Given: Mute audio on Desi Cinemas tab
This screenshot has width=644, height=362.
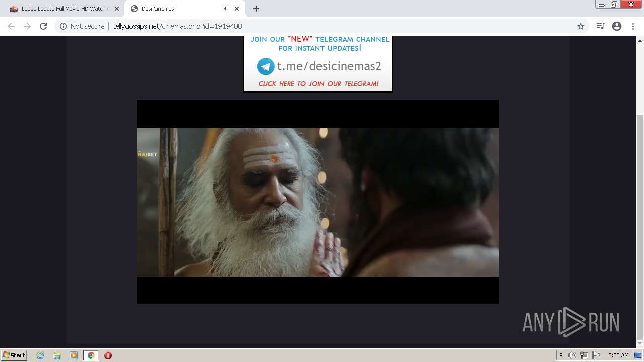Looking at the screenshot, I should pyautogui.click(x=226, y=9).
